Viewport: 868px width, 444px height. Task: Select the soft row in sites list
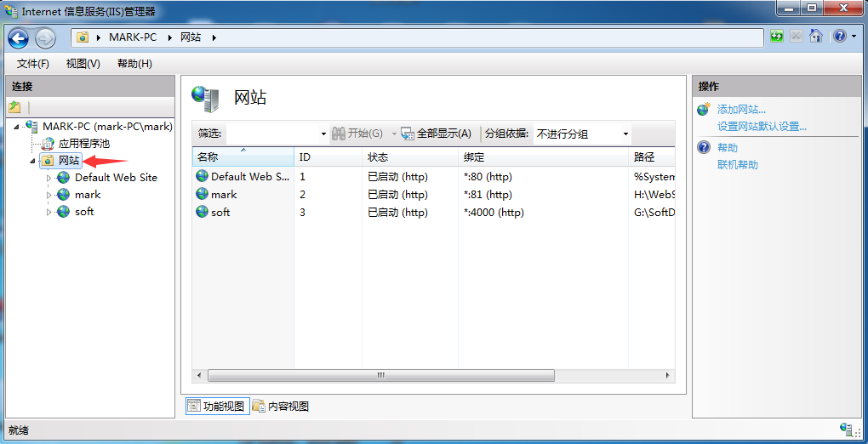(x=434, y=213)
